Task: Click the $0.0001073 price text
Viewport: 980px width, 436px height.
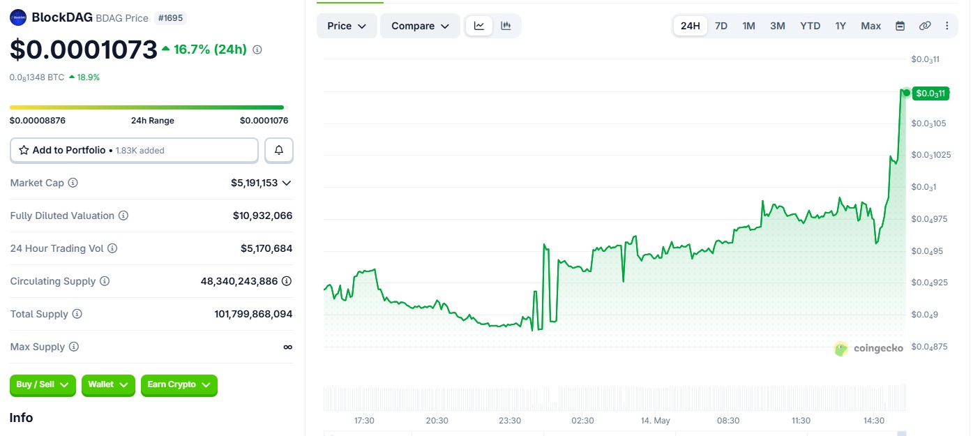Action: click(x=83, y=50)
